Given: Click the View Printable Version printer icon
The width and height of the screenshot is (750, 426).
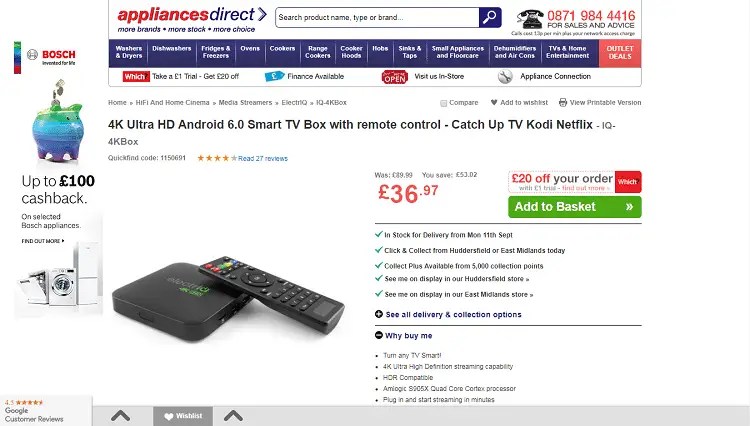Looking at the screenshot, I should point(563,102).
